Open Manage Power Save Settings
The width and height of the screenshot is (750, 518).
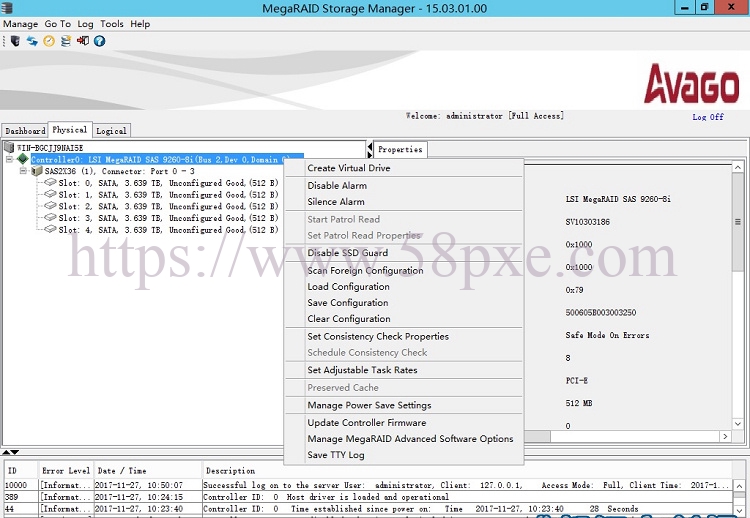point(404,405)
